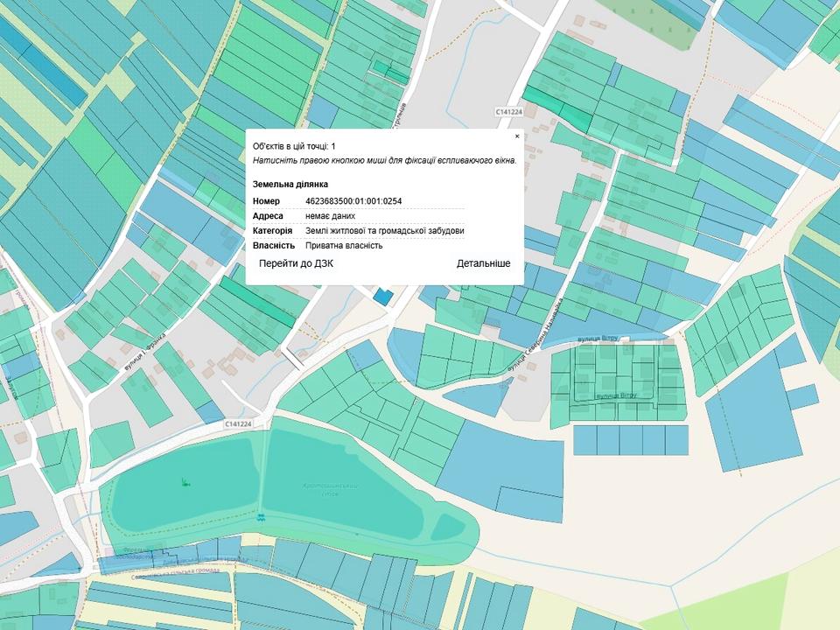840x630 pixels.
Task: Select the highlighted dark blue parcel below the popup
Action: click(x=382, y=296)
